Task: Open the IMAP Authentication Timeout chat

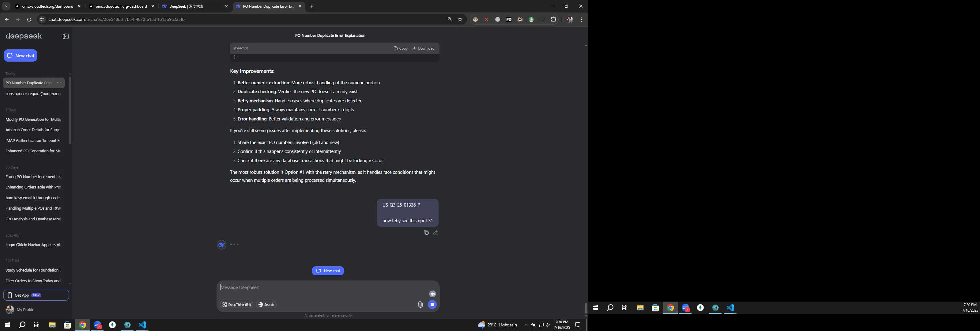Action: click(33, 141)
